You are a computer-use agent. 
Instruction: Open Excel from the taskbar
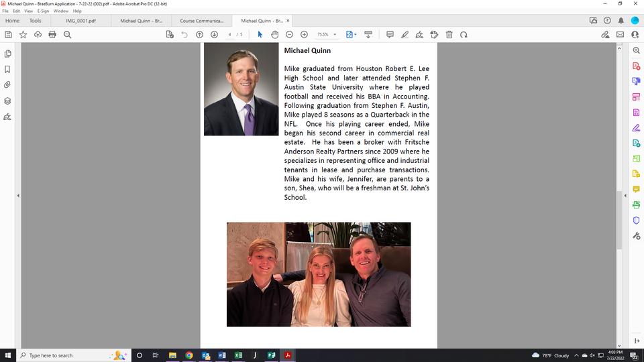pos(238,355)
